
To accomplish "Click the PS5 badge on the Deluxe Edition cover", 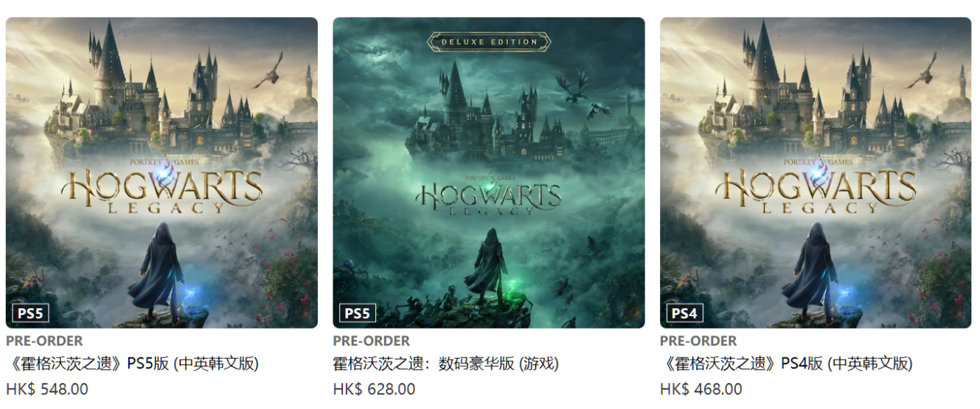I will click(x=358, y=313).
